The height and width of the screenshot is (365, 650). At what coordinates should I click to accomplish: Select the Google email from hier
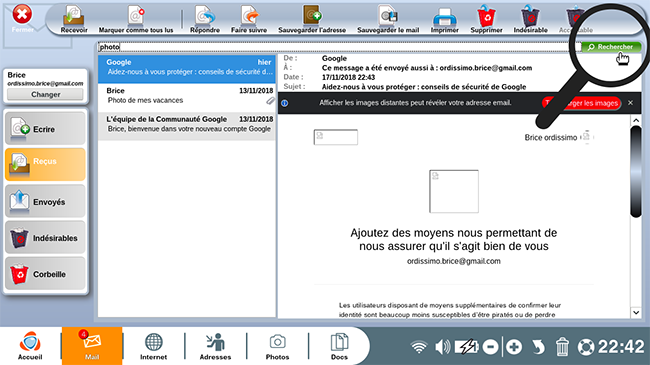click(x=187, y=69)
